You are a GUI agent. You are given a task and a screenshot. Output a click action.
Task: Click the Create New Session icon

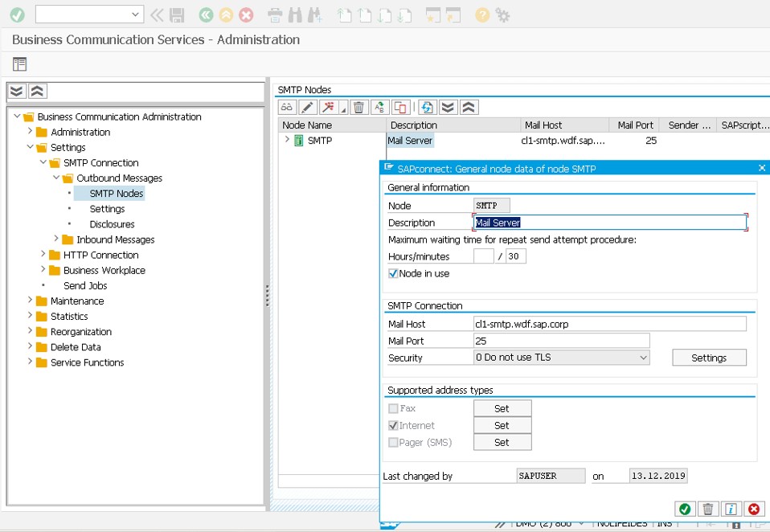432,15
